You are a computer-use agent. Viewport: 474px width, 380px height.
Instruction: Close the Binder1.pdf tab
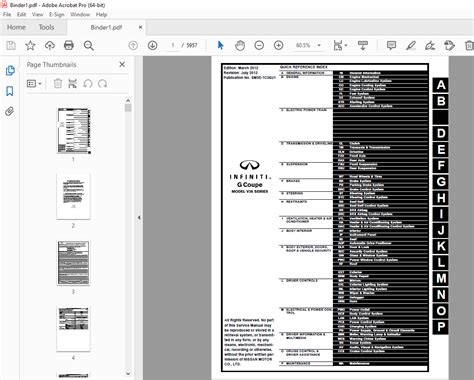point(140,27)
